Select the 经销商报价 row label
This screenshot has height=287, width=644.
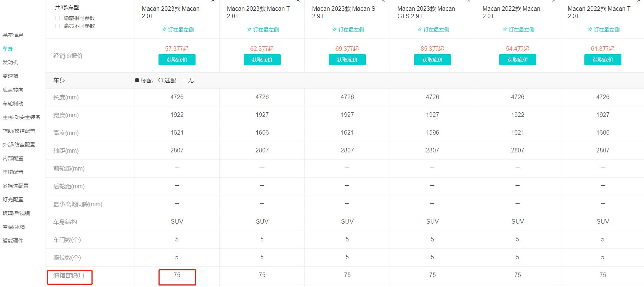pos(68,56)
